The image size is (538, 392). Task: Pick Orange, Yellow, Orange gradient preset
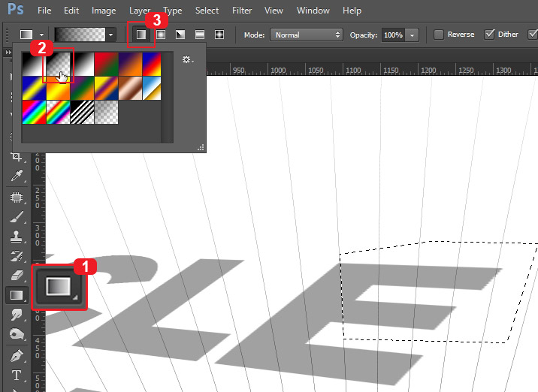click(x=58, y=88)
